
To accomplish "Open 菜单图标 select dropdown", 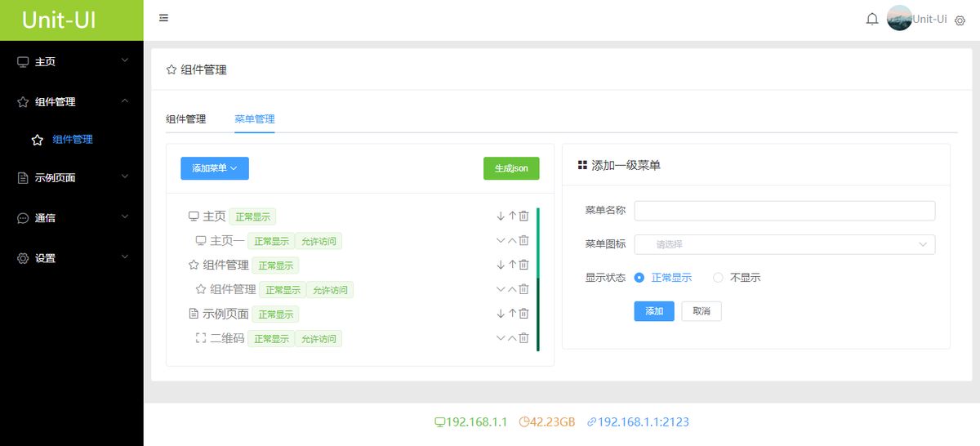I will point(785,244).
